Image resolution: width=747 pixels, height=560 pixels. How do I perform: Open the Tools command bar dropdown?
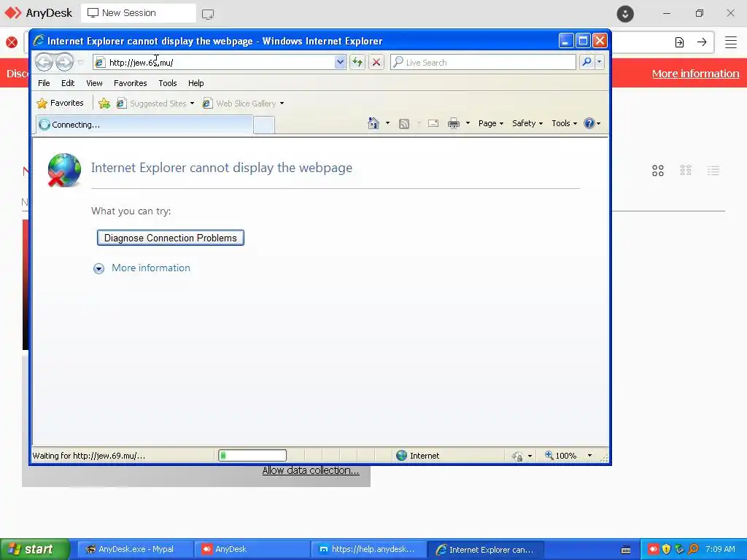pos(565,123)
